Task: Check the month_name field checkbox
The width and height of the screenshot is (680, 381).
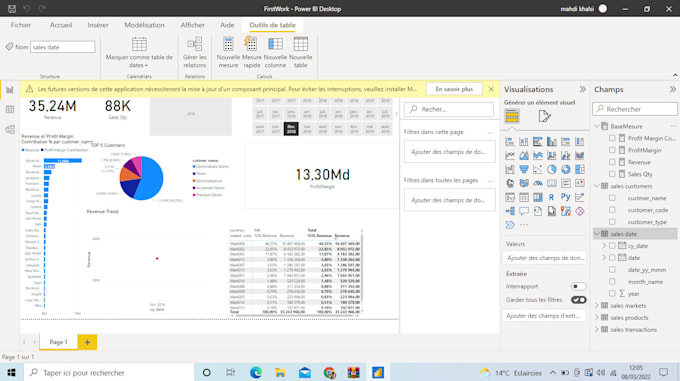Action: coord(612,282)
